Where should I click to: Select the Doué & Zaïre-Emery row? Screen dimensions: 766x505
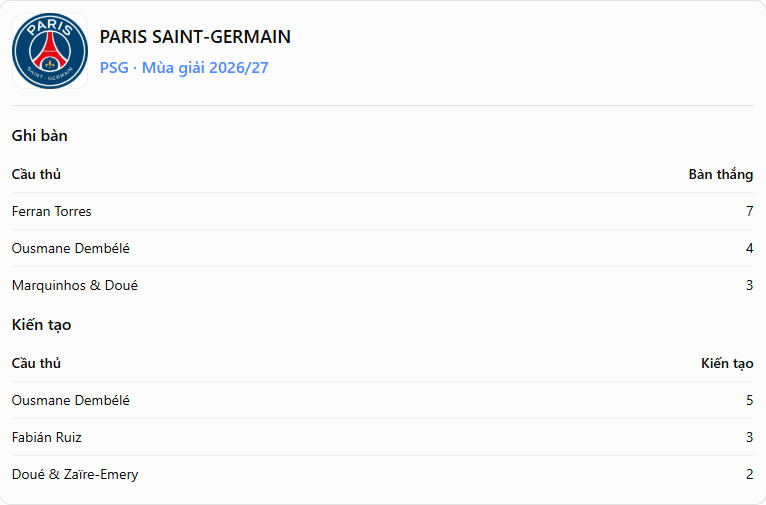(383, 474)
